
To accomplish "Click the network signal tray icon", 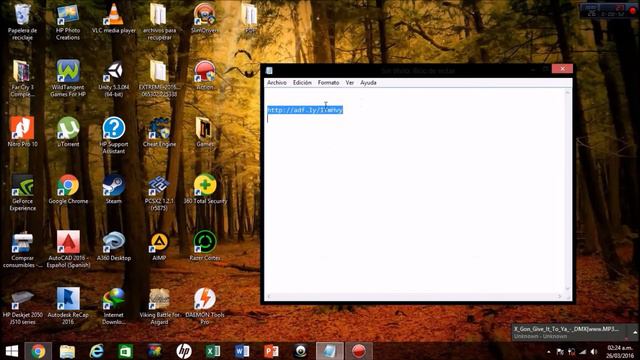I will pos(583,352).
